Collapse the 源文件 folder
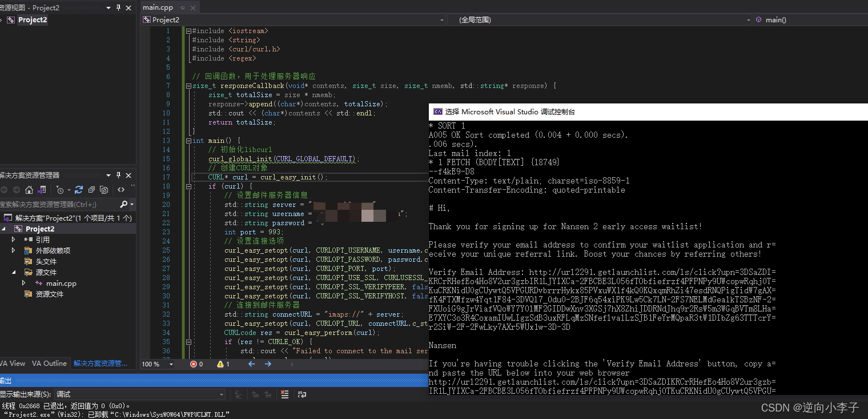The width and height of the screenshot is (868, 419). point(13,272)
